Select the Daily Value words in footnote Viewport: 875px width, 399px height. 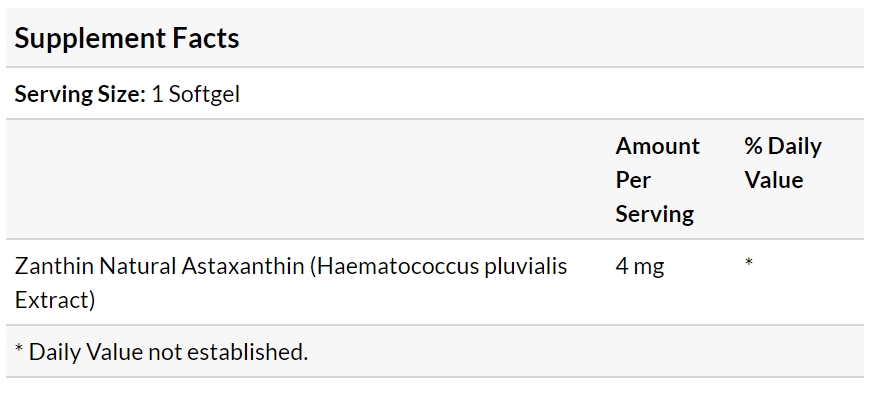pyautogui.click(x=85, y=353)
